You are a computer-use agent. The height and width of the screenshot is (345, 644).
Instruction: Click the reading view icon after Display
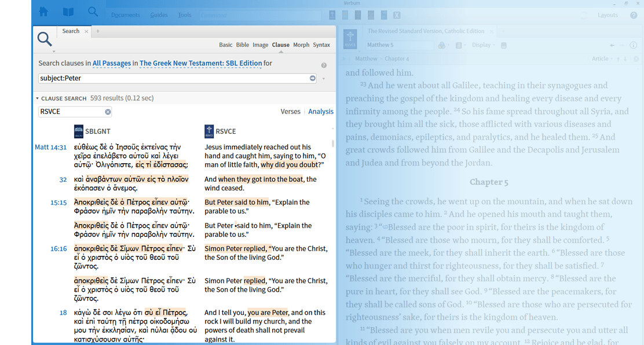coord(503,45)
